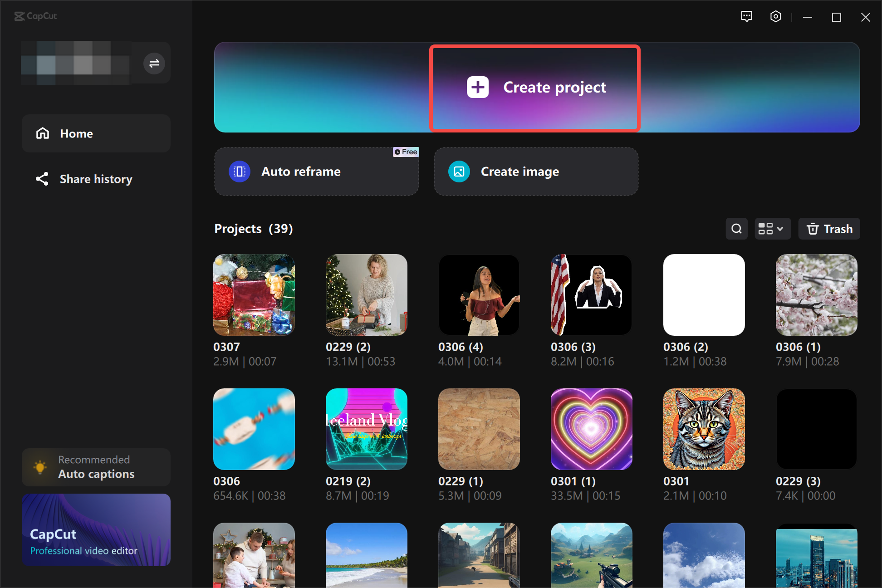Screen dimensions: 882x588
Task: Select the Create image picture icon
Action: (x=459, y=171)
